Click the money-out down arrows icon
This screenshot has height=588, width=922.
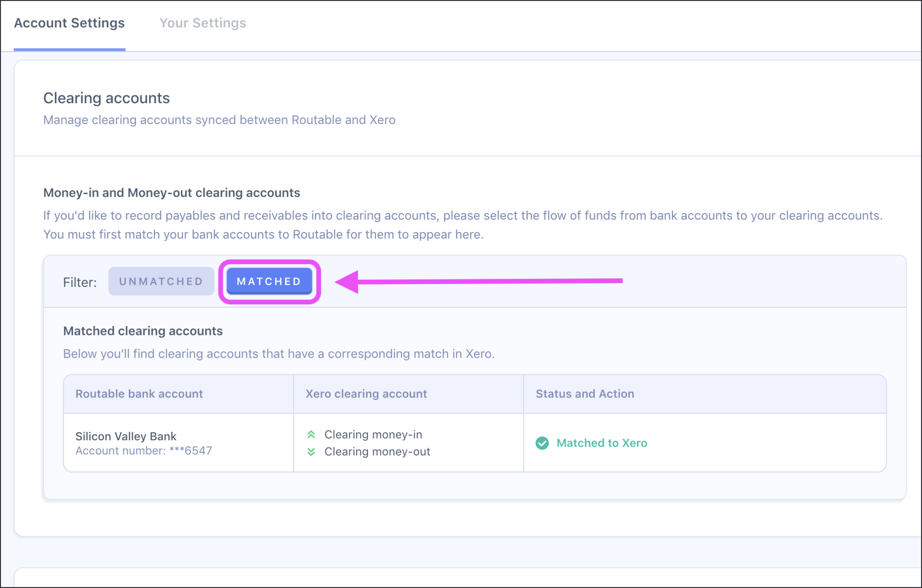click(311, 452)
